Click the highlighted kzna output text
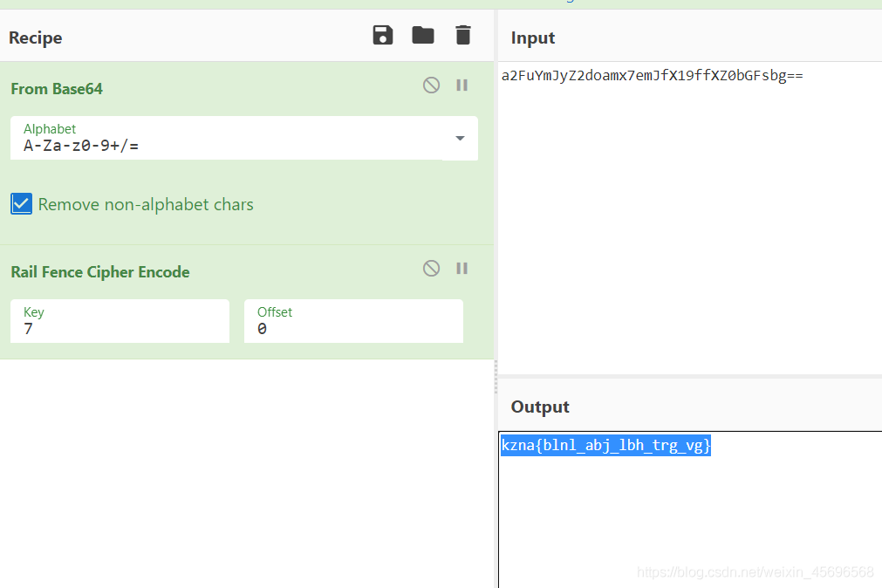This screenshot has height=588, width=882. click(x=605, y=446)
